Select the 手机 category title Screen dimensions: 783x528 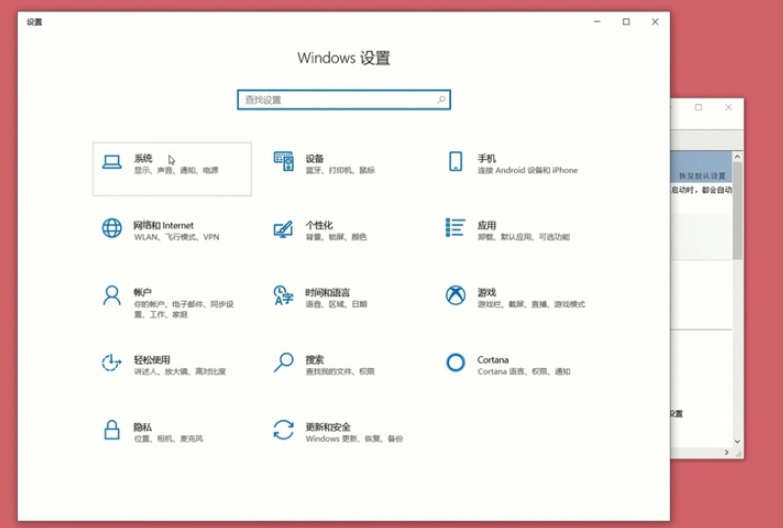(x=486, y=158)
